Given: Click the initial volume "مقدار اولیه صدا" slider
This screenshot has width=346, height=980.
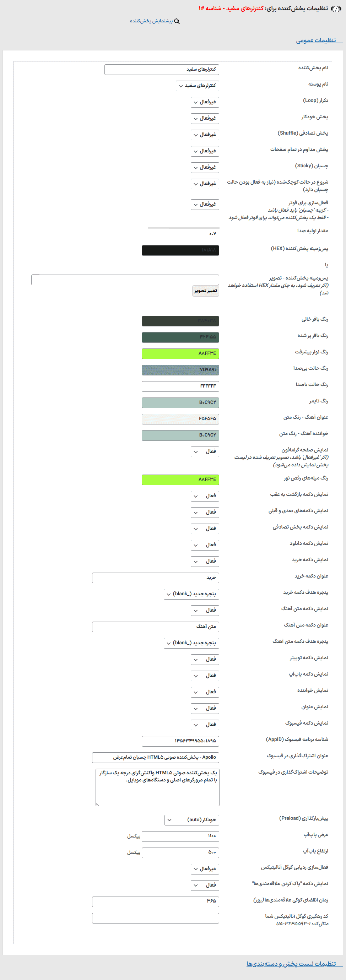Looking at the screenshot, I should point(183,228).
